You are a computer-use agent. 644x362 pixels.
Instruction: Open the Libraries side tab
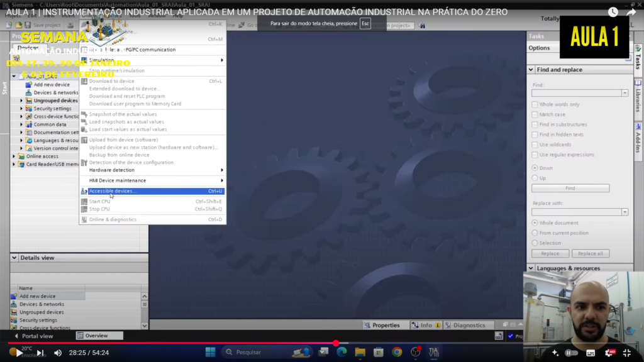[x=638, y=96]
